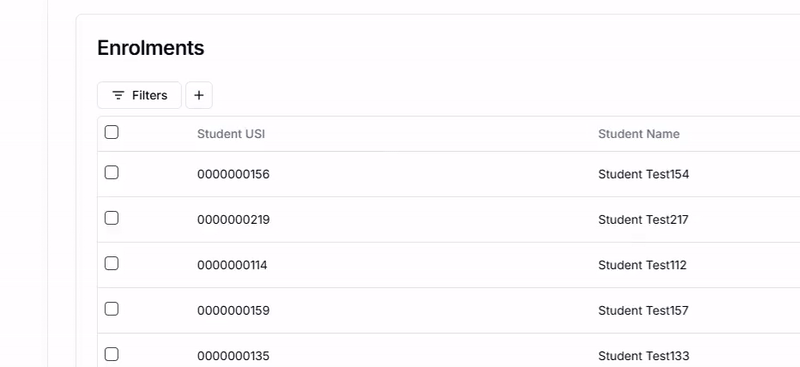
Task: Click the Student Test133 name cell
Action: tap(643, 356)
